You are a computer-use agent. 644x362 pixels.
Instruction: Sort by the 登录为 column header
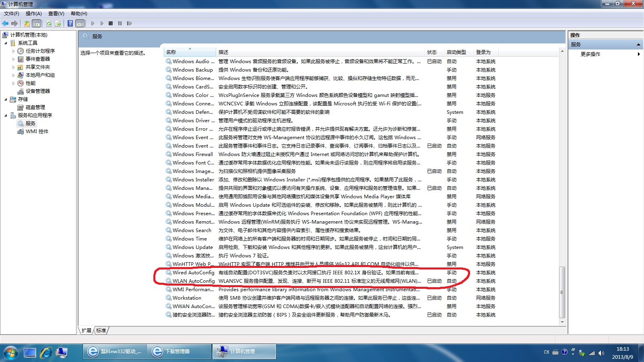[486, 52]
